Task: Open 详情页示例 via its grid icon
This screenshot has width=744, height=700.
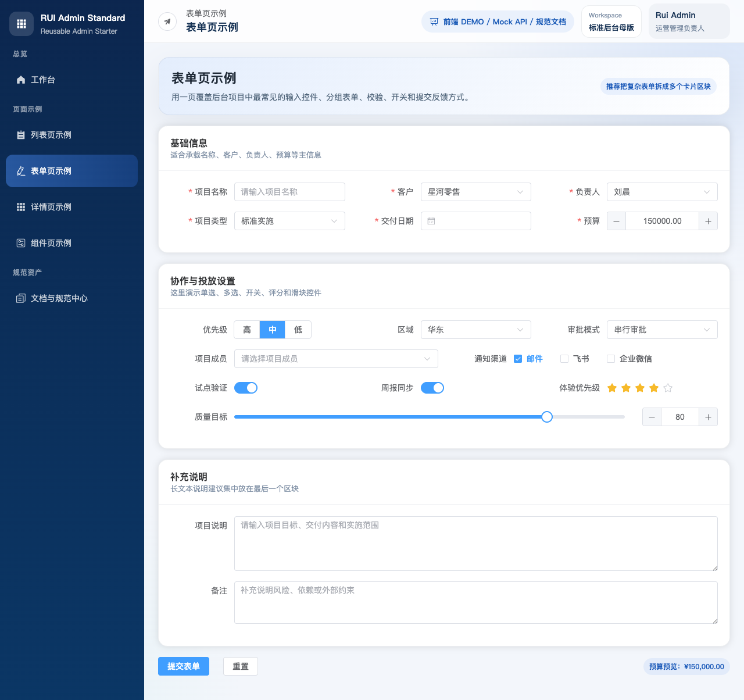Action: click(20, 207)
